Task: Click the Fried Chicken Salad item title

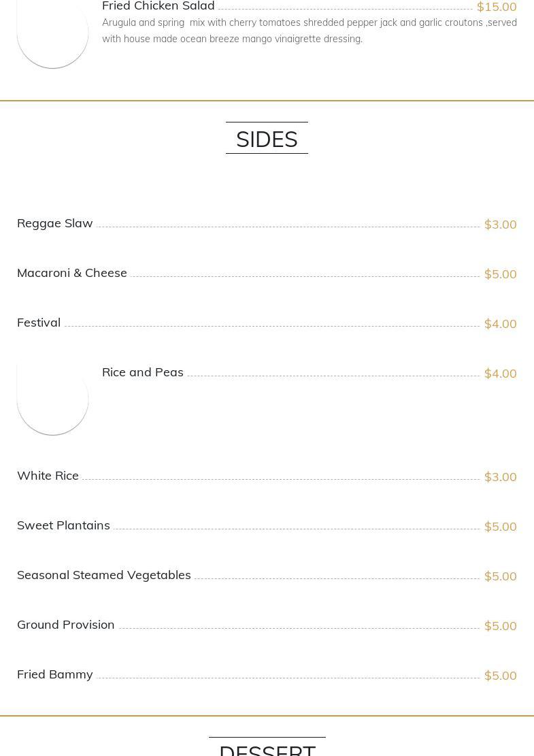Action: point(158,6)
